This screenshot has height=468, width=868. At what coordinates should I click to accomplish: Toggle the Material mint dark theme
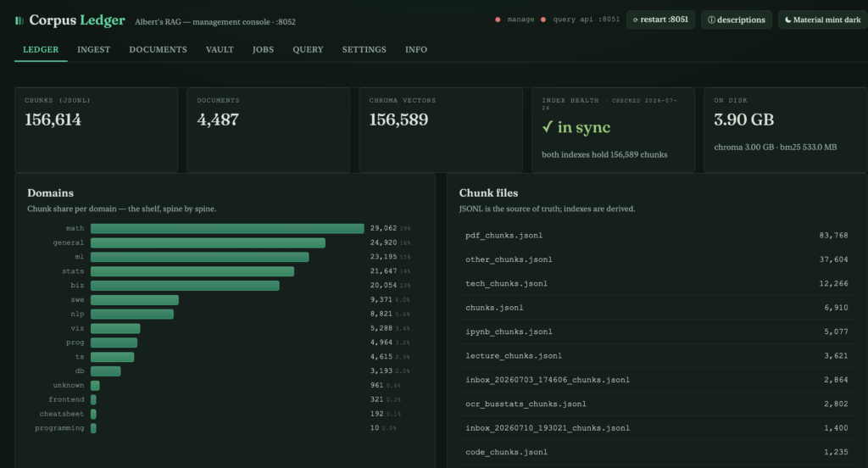pyautogui.click(x=822, y=20)
